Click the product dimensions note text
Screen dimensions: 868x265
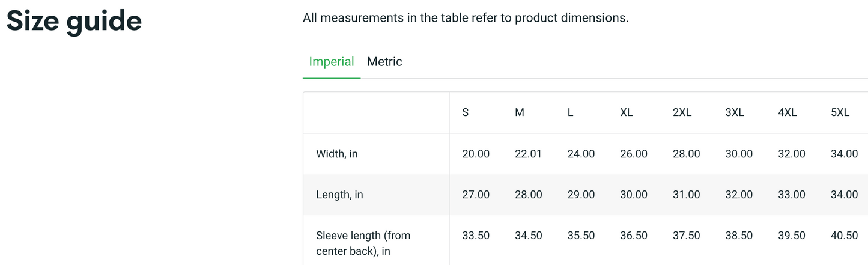click(466, 18)
